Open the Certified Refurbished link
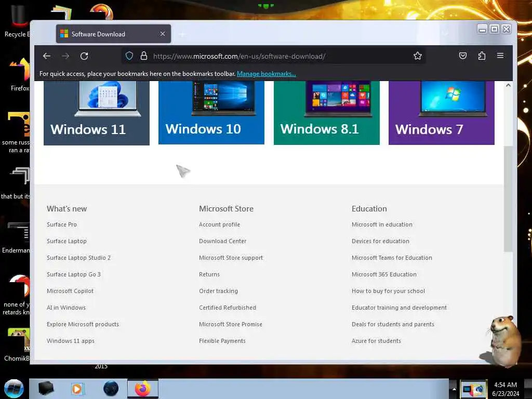Viewport: 532px width, 399px height. [x=228, y=308]
